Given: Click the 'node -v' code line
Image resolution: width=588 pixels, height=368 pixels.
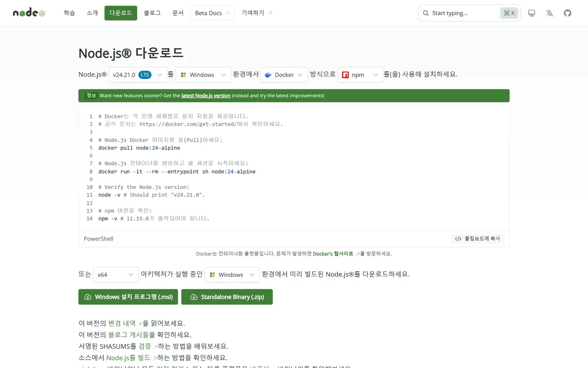Looking at the screenshot, I should [151, 195].
